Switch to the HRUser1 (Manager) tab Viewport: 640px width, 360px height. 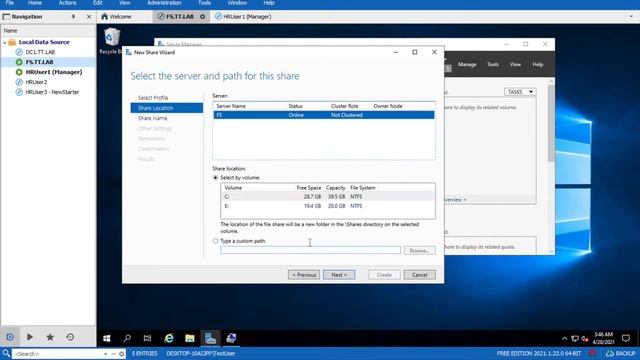(243, 17)
